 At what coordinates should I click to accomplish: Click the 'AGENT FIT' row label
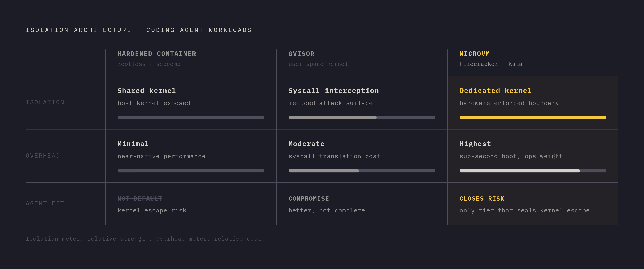pyautogui.click(x=45, y=203)
